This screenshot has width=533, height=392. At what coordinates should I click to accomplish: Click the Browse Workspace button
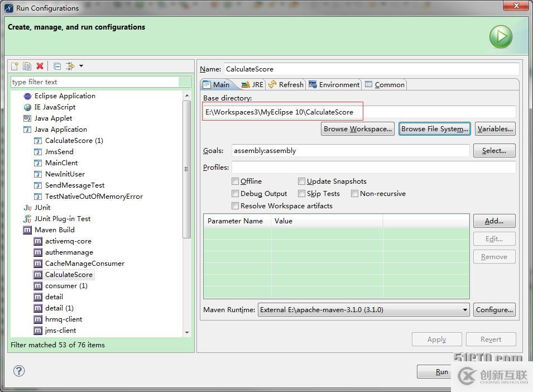coord(358,129)
